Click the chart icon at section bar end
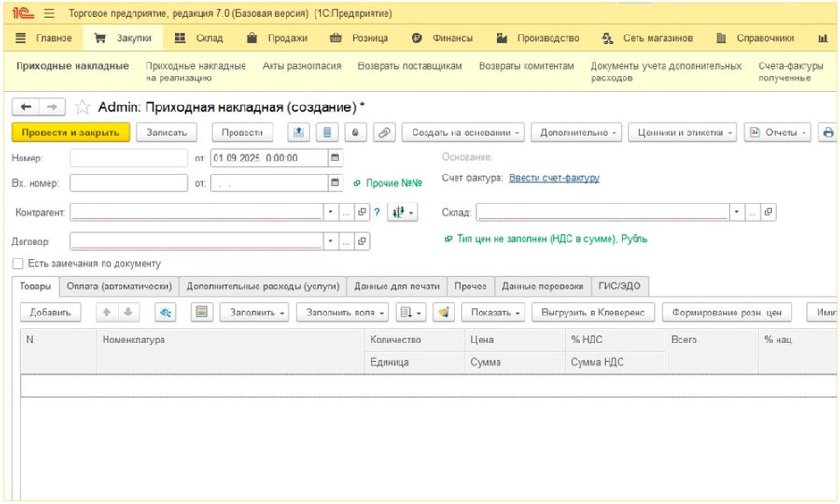The width and height of the screenshot is (840, 504). (822, 38)
